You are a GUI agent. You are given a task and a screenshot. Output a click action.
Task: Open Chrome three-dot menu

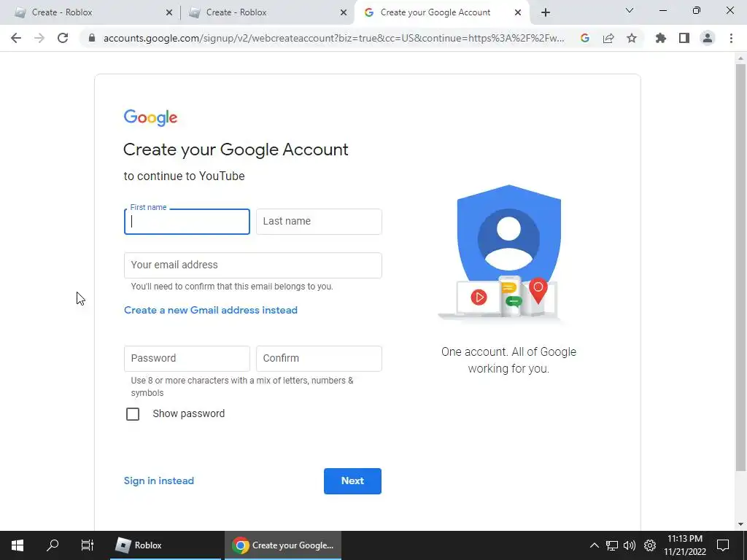coord(731,38)
